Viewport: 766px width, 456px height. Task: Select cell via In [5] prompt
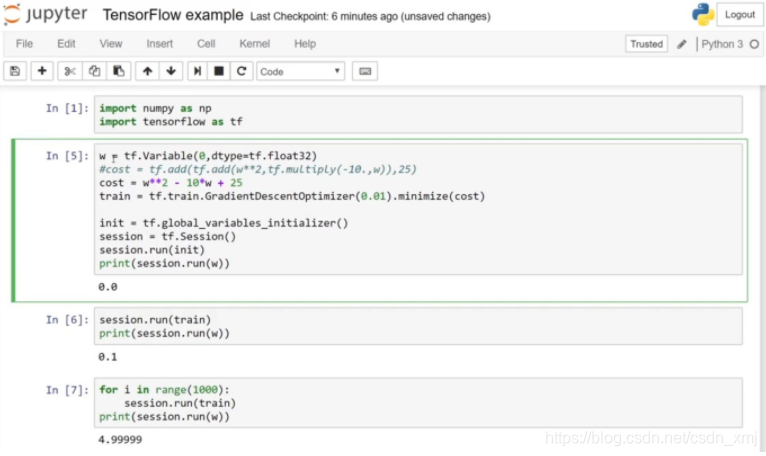pos(67,156)
